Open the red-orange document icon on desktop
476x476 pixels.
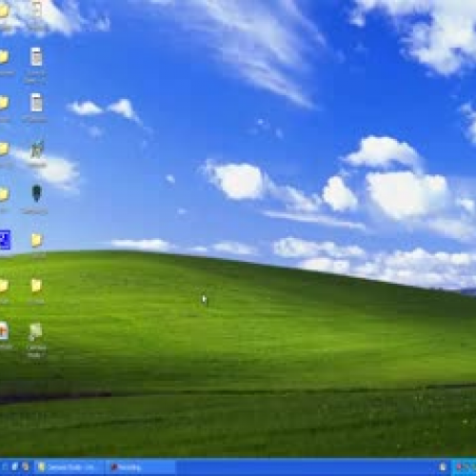(3, 331)
